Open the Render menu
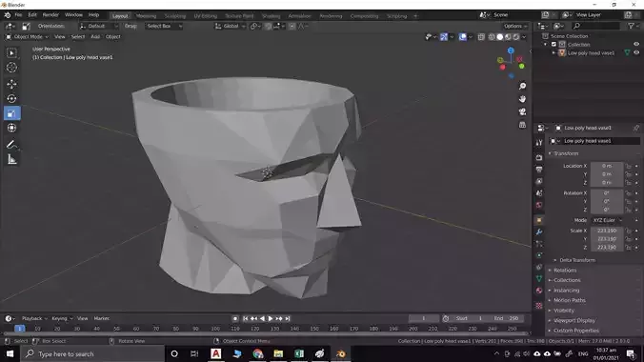The image size is (644, 362). click(x=50, y=15)
